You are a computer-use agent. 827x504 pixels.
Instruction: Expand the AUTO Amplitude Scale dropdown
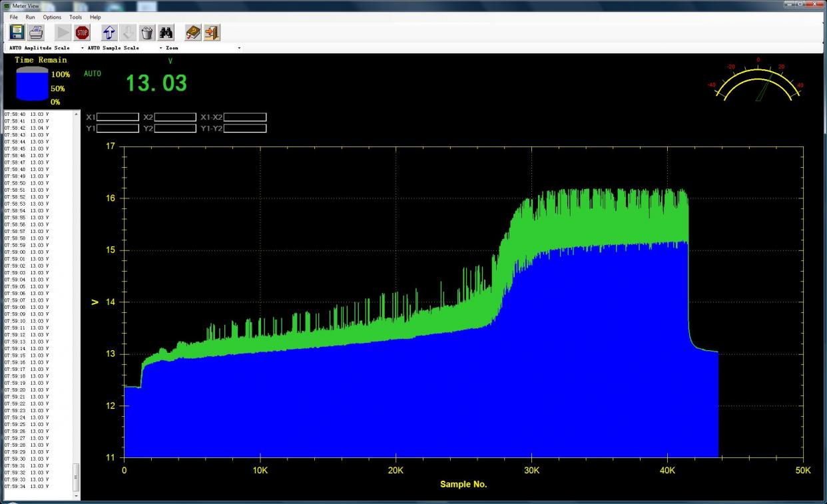[83, 48]
